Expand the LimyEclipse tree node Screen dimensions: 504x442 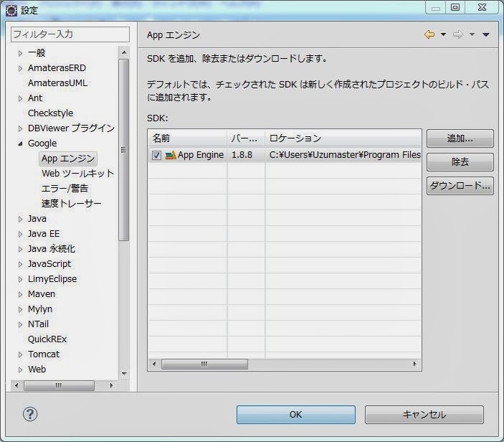[x=20, y=279]
